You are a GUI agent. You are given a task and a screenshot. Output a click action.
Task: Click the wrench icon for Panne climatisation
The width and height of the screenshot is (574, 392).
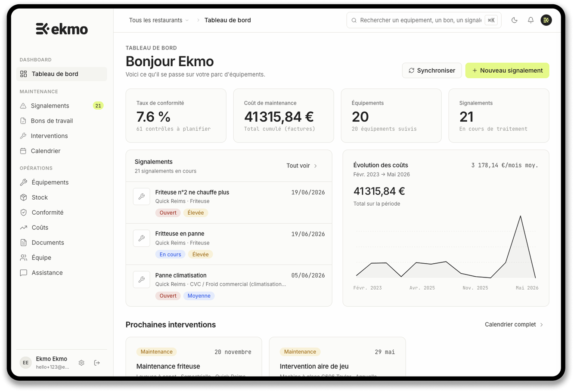click(x=142, y=280)
